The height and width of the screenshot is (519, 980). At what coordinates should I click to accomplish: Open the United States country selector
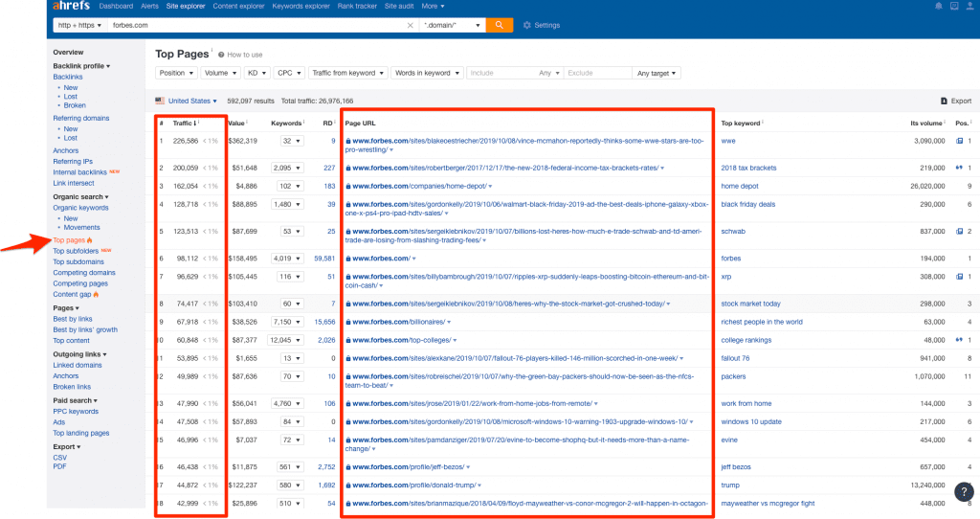point(187,101)
